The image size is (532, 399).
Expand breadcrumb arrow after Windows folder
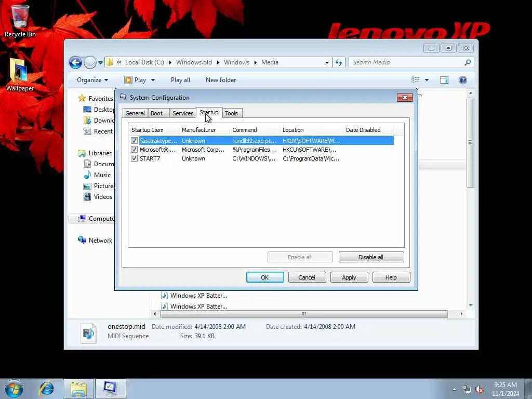255,62
